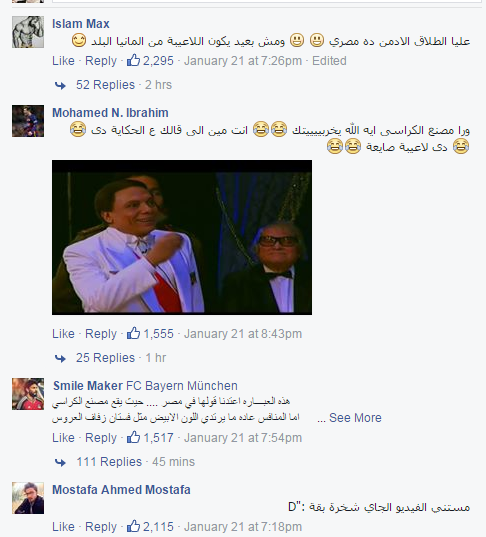Show full Smile Maker comment via See More

(x=355, y=417)
